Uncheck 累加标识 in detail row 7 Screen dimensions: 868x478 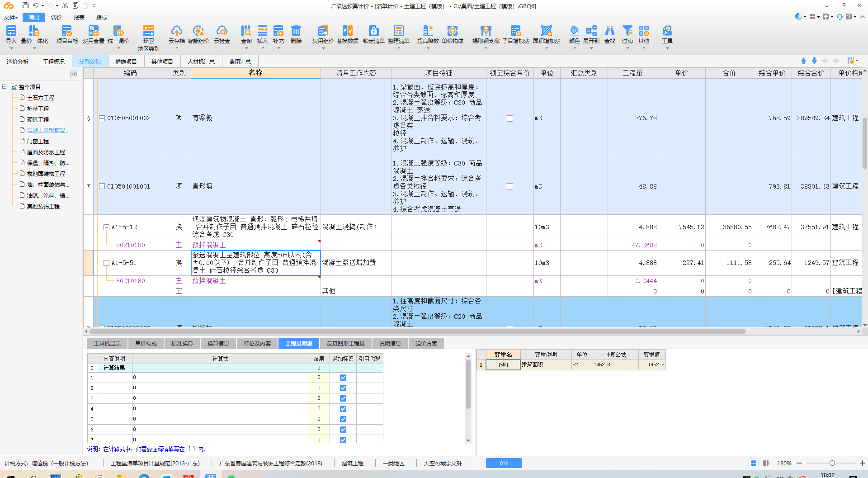343,440
